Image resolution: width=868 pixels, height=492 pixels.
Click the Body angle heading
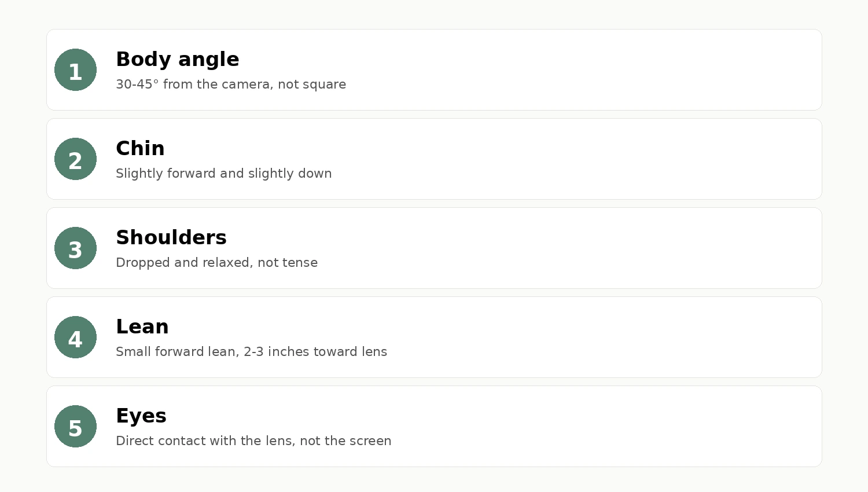click(x=178, y=60)
